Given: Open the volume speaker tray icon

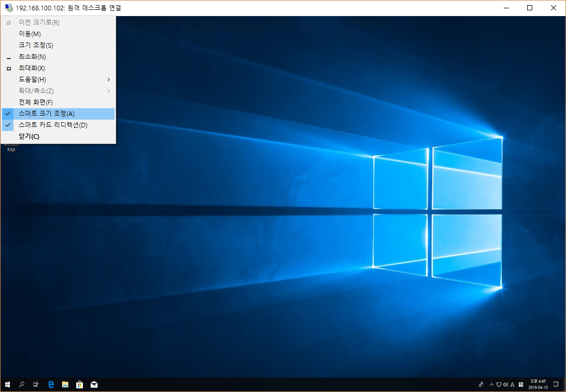Looking at the screenshot, I should [505, 384].
